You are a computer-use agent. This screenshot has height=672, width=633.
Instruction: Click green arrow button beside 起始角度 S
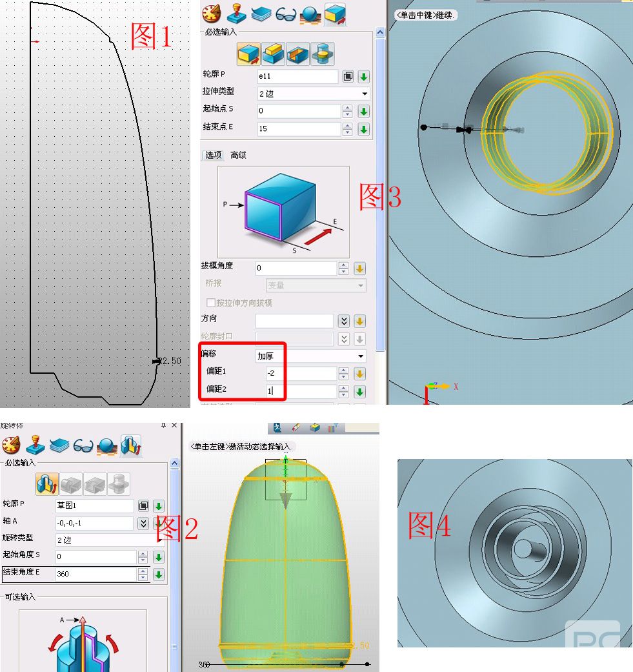(158, 556)
